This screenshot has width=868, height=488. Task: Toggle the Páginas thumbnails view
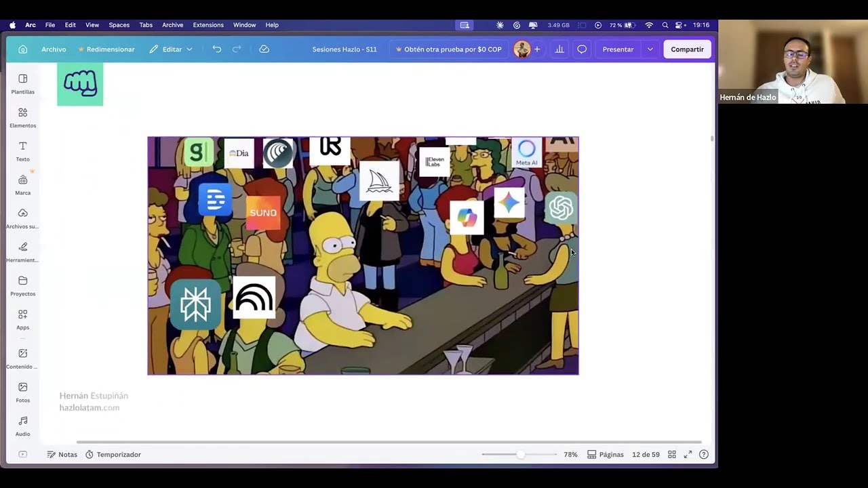pyautogui.click(x=606, y=454)
